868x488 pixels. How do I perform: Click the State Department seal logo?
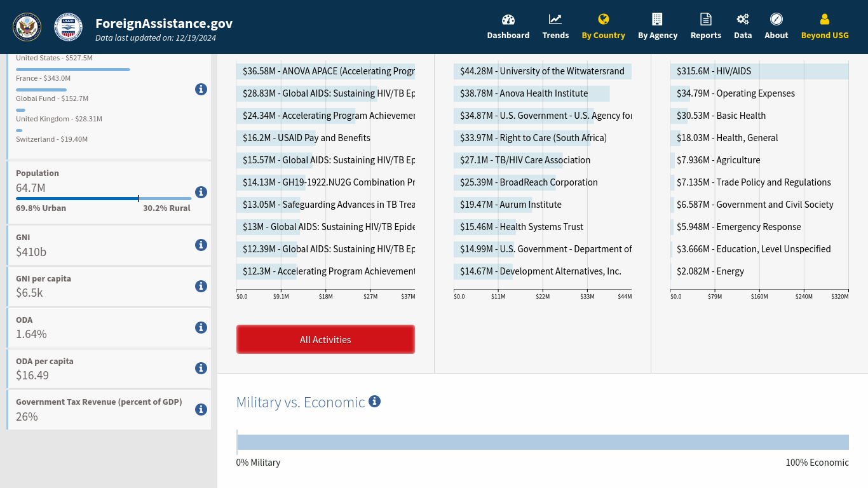27,27
